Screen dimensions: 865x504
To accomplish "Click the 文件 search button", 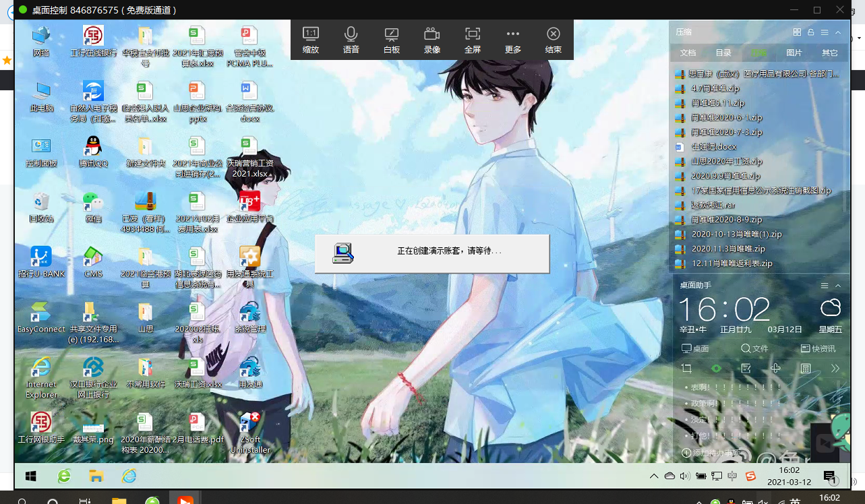I will pos(754,349).
